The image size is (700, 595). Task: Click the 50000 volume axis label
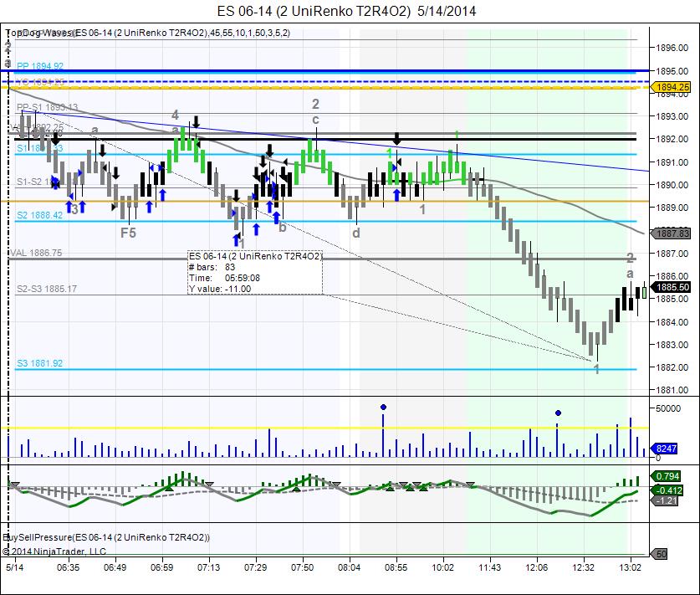pos(668,408)
